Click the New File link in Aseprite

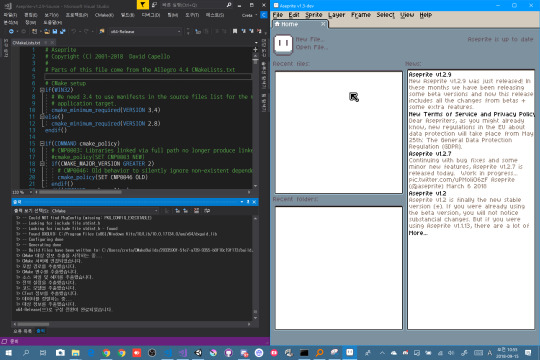(x=309, y=39)
